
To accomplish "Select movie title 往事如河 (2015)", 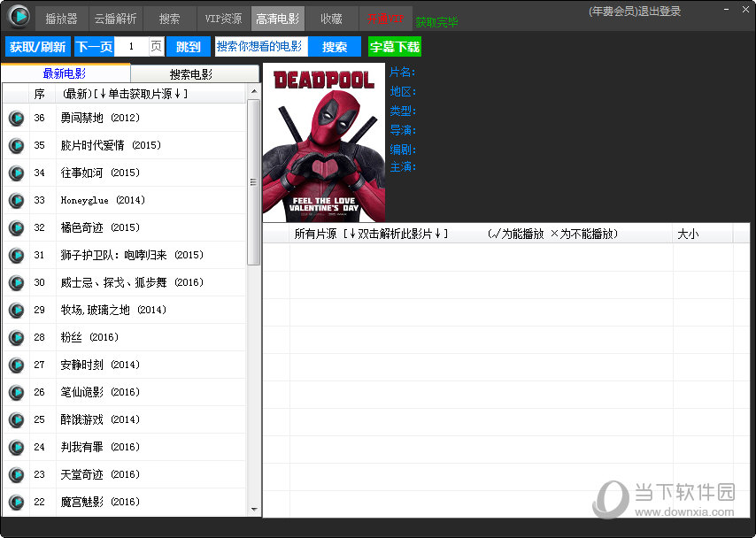I will (100, 173).
